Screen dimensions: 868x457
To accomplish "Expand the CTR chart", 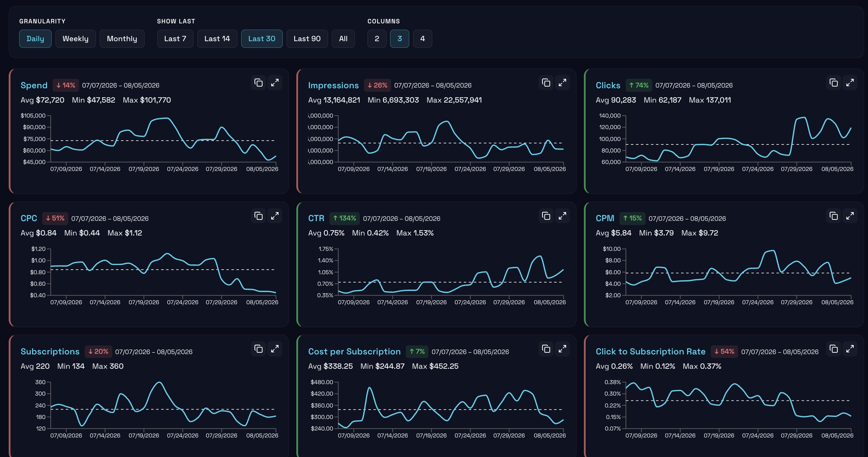I will [562, 216].
